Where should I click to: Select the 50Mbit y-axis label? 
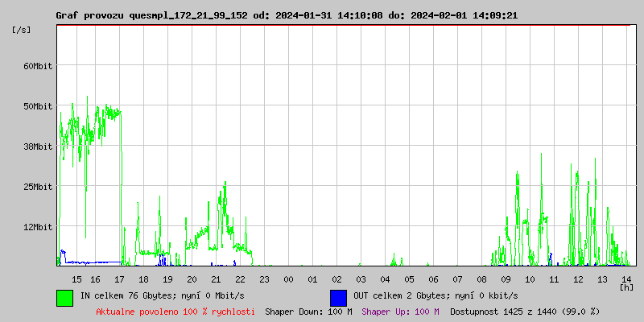coord(37,106)
